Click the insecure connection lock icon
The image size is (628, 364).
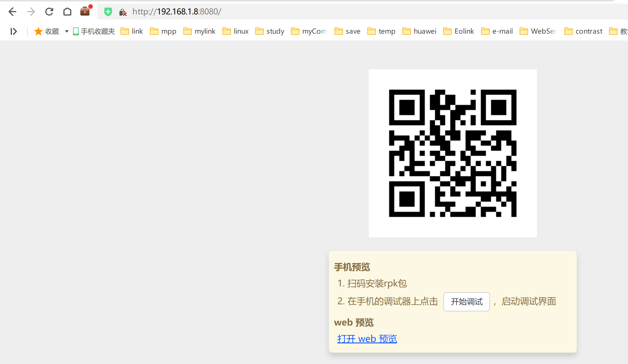click(123, 12)
